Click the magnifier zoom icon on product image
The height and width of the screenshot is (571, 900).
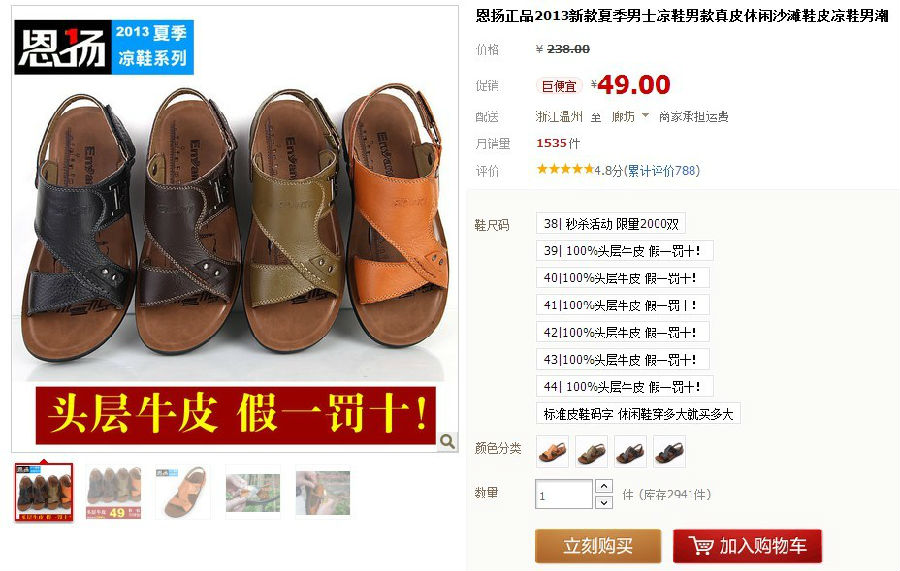[x=447, y=441]
